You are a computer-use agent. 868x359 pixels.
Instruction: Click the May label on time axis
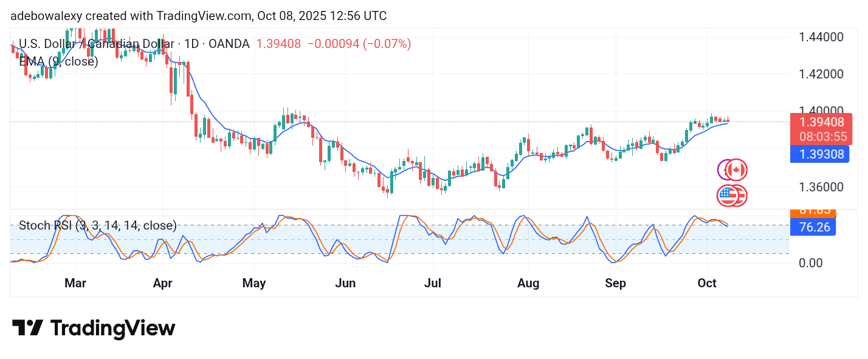254,283
